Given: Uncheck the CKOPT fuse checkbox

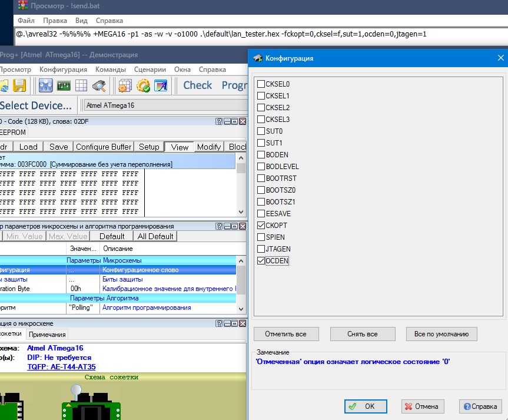Looking at the screenshot, I should [261, 226].
